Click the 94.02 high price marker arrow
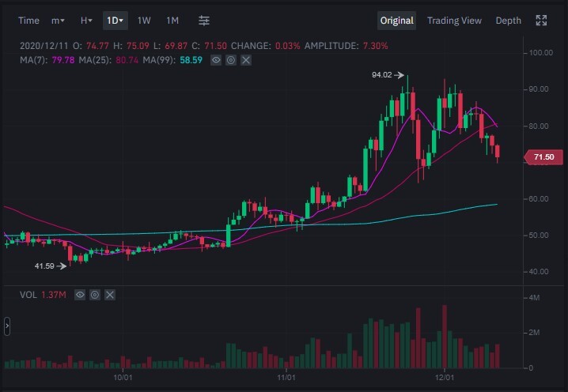568x392 pixels. point(399,75)
